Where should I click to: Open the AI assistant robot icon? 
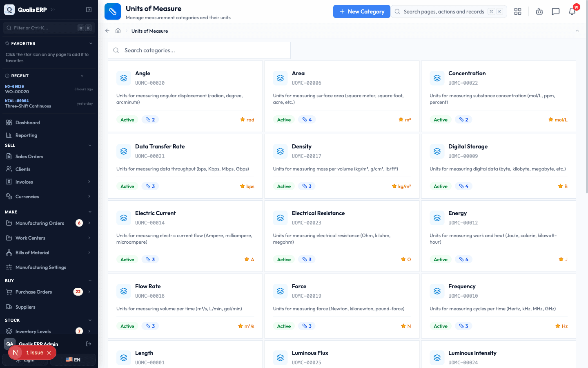click(539, 11)
